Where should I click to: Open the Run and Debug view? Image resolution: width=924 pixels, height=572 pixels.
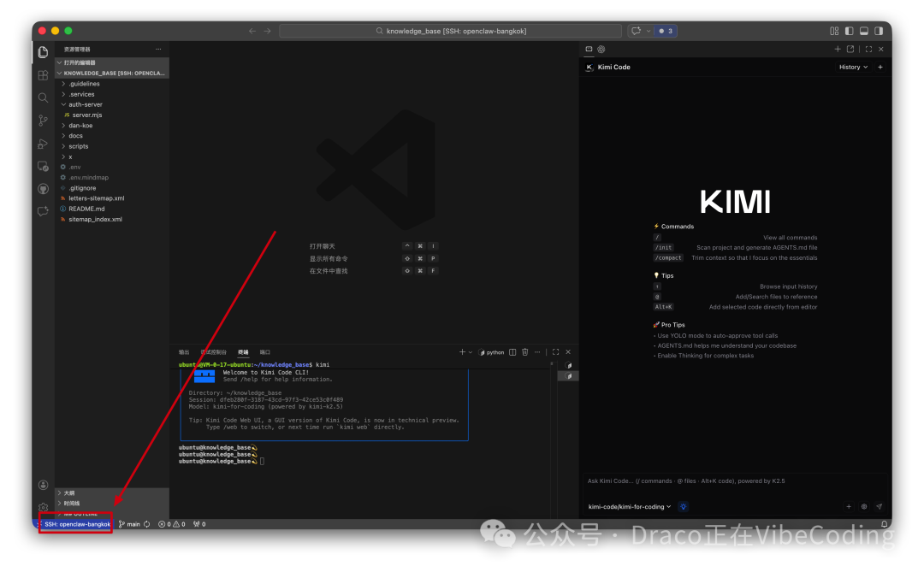point(43,144)
